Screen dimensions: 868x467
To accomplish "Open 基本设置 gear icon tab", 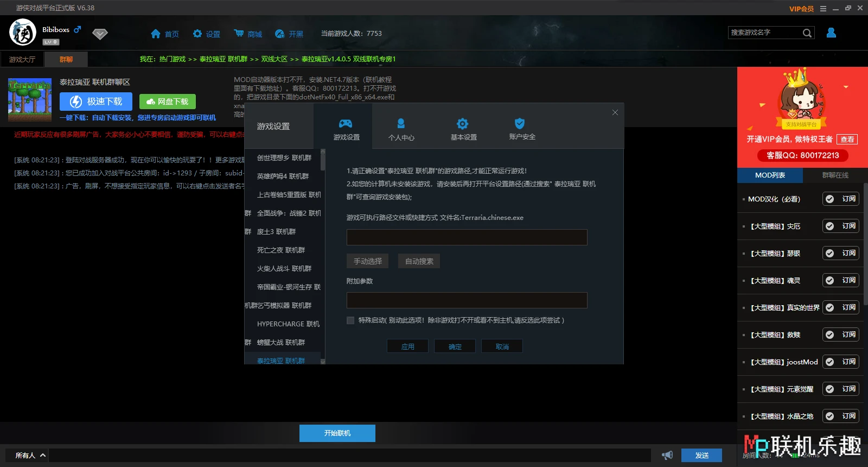I will [463, 124].
